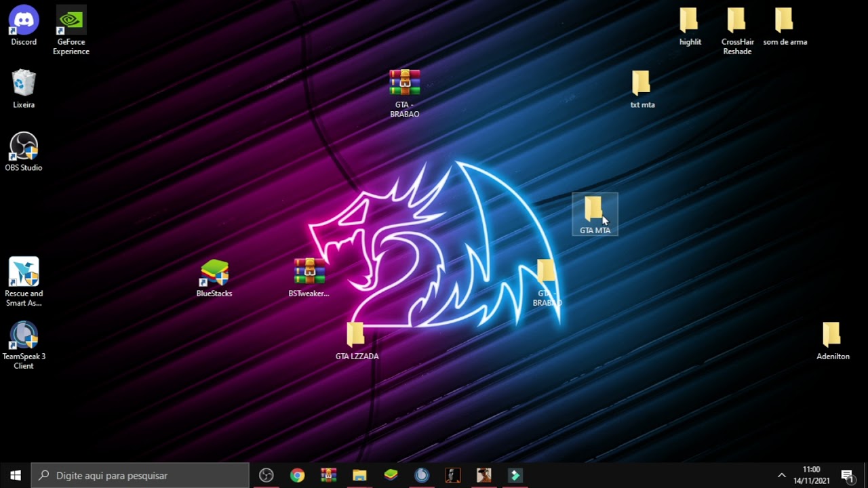Open the blue ring app in taskbar
Image resolution: width=868 pixels, height=488 pixels.
pos(422,475)
